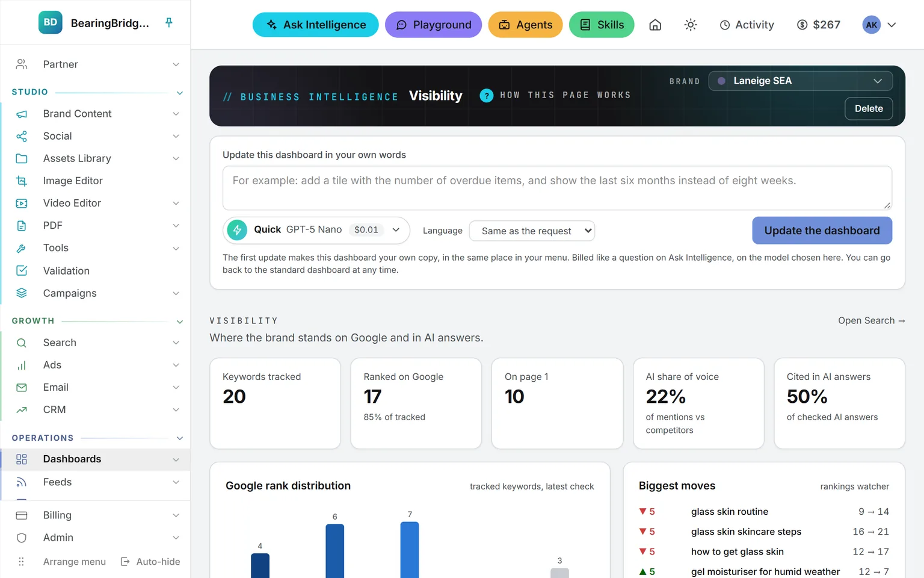This screenshot has width=924, height=578.
Task: Click the Tools wrench icon
Action: [x=22, y=248]
